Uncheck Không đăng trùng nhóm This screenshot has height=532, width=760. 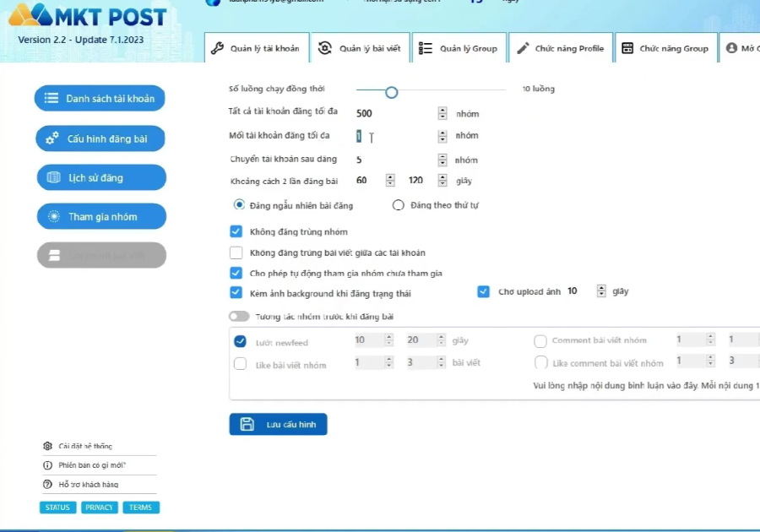coord(236,231)
